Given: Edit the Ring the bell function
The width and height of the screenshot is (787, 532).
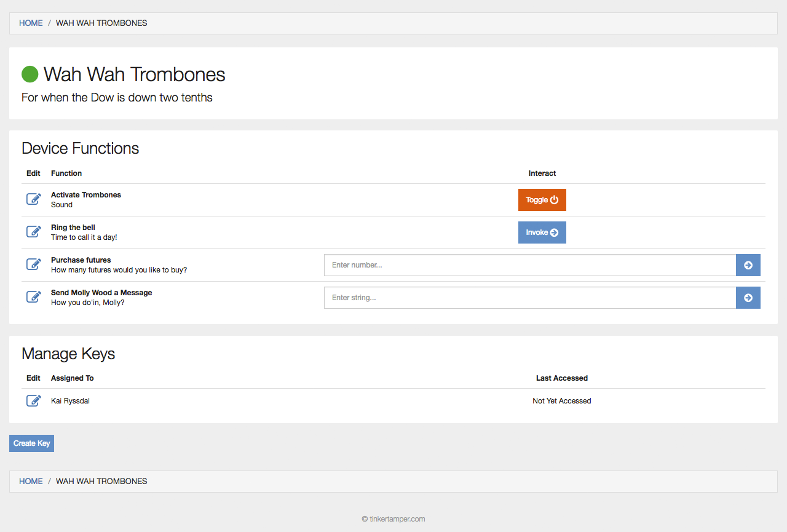Looking at the screenshot, I should pyautogui.click(x=34, y=232).
